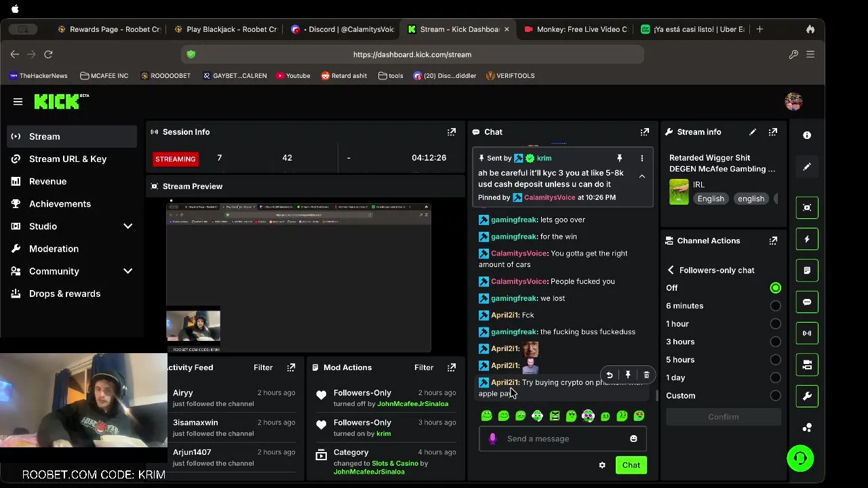Switch to Discord browser tab
868x488 pixels.
(343, 29)
